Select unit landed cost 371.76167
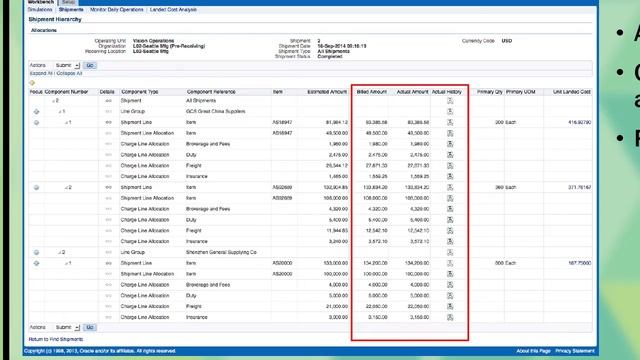Viewport: 640px width, 360px height. coord(579,187)
